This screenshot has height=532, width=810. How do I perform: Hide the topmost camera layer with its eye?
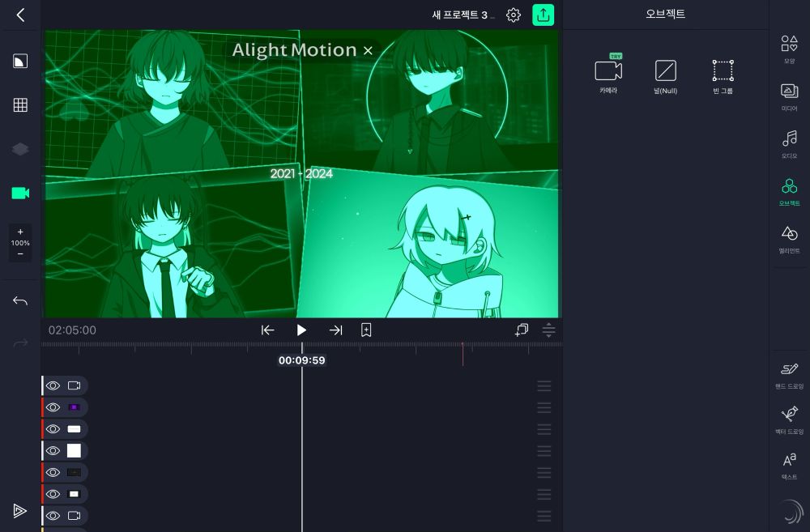[53, 385]
